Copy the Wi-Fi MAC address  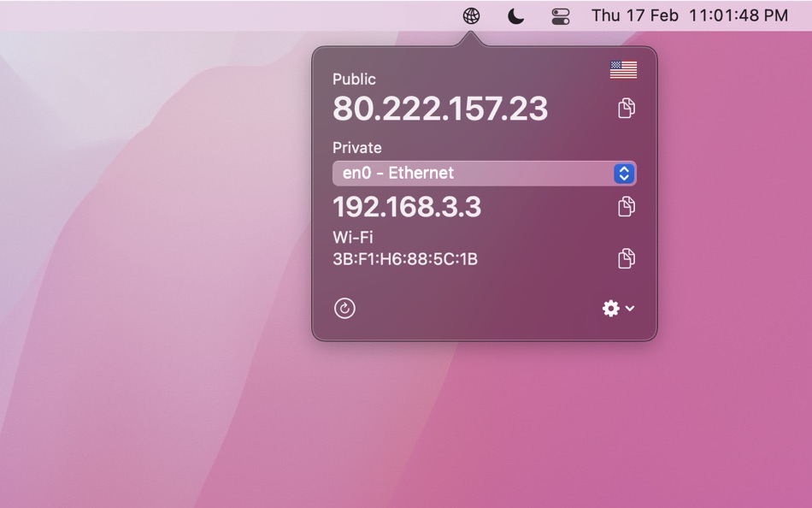click(626, 258)
